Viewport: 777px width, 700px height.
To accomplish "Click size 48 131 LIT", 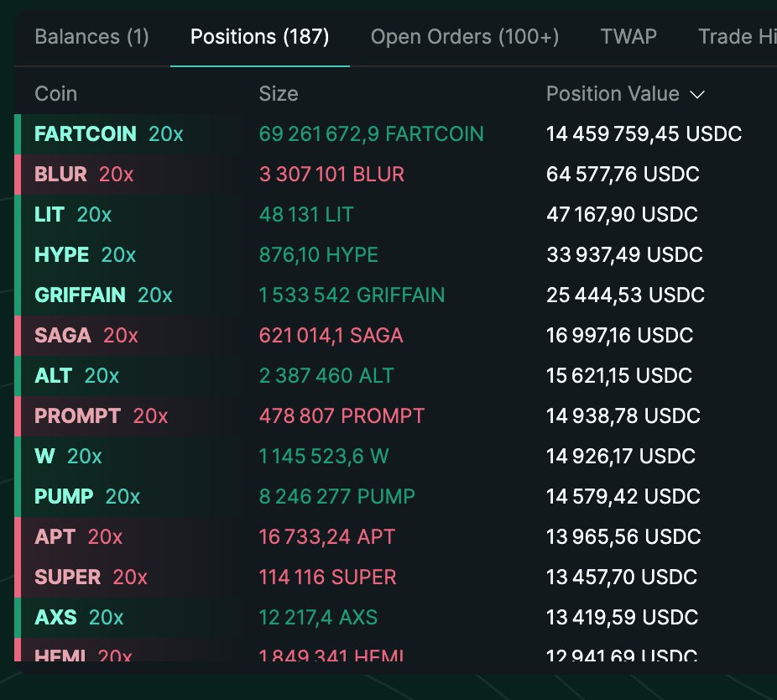I will (306, 215).
